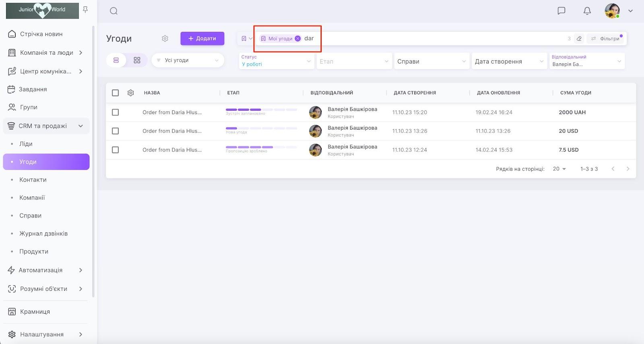Select all deals with header checkbox

[x=116, y=93]
